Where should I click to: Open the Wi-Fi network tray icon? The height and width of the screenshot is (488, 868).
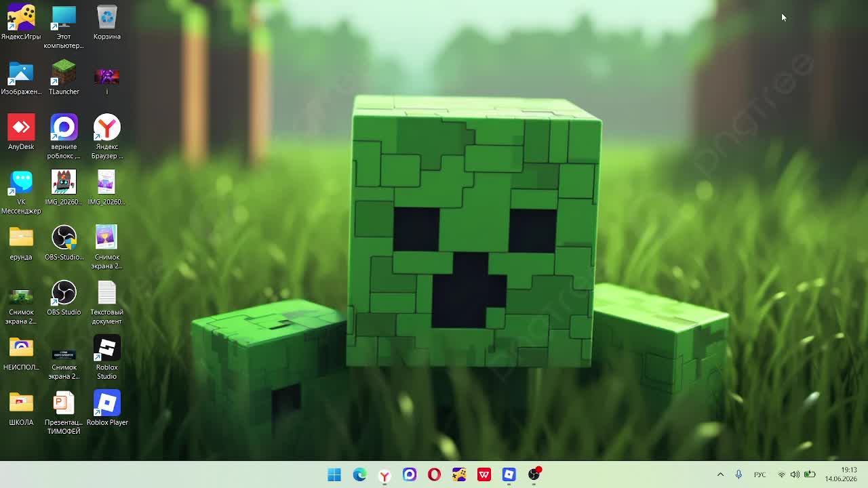coord(781,474)
